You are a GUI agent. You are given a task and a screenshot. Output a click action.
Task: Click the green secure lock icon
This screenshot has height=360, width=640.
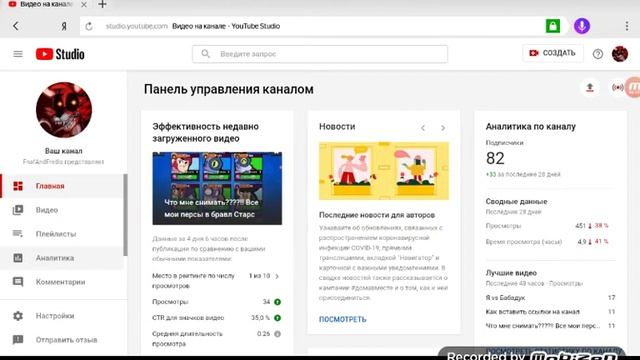point(553,26)
